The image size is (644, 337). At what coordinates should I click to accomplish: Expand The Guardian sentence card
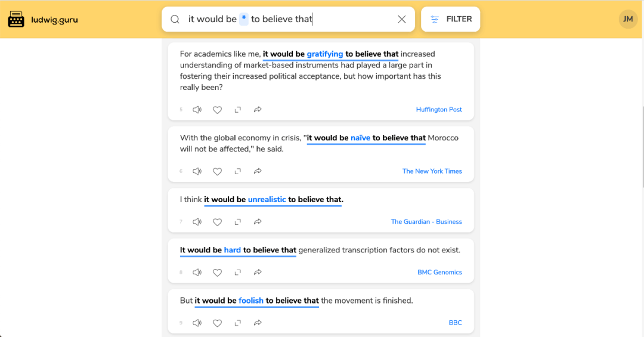[237, 222]
